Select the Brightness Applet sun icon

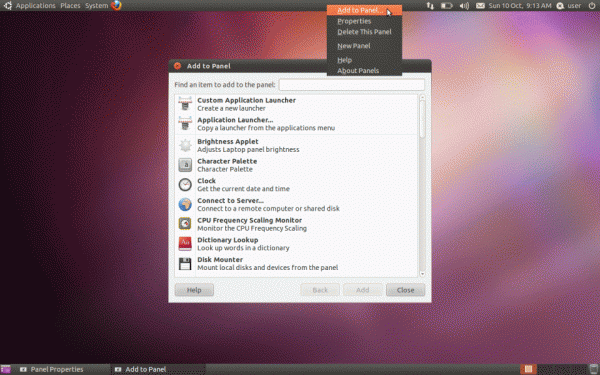click(x=185, y=145)
